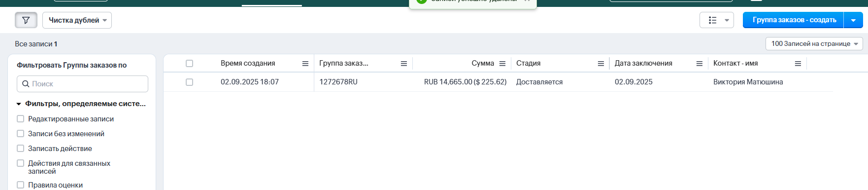Toggle the filter panel funnel icon

[x=26, y=20]
